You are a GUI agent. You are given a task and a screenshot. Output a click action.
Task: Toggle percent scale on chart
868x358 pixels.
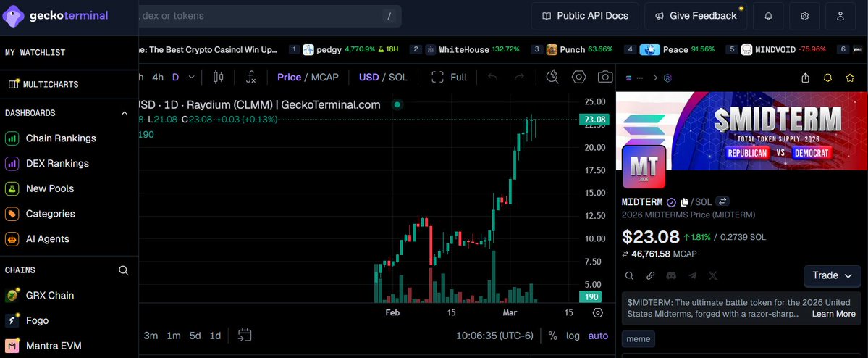pyautogui.click(x=552, y=336)
